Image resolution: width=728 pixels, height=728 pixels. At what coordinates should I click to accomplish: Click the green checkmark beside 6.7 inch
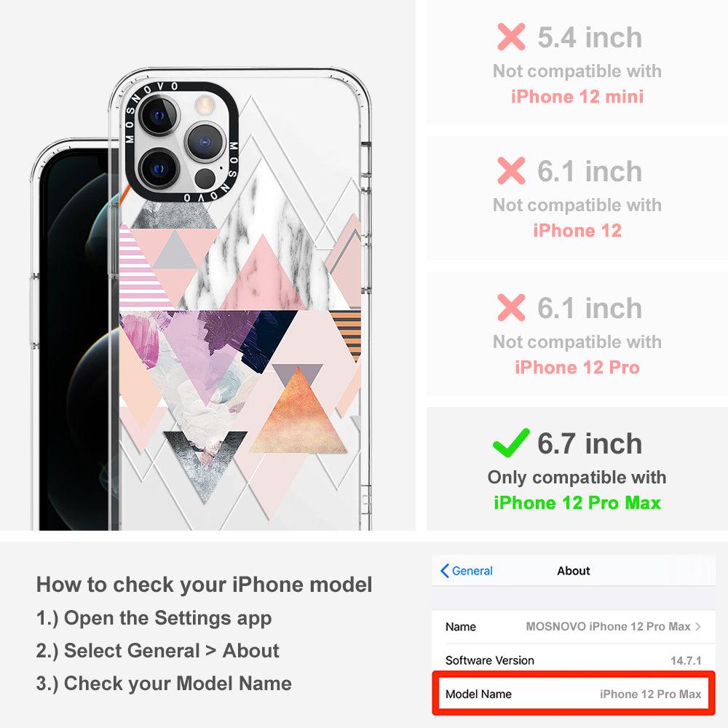click(x=511, y=443)
